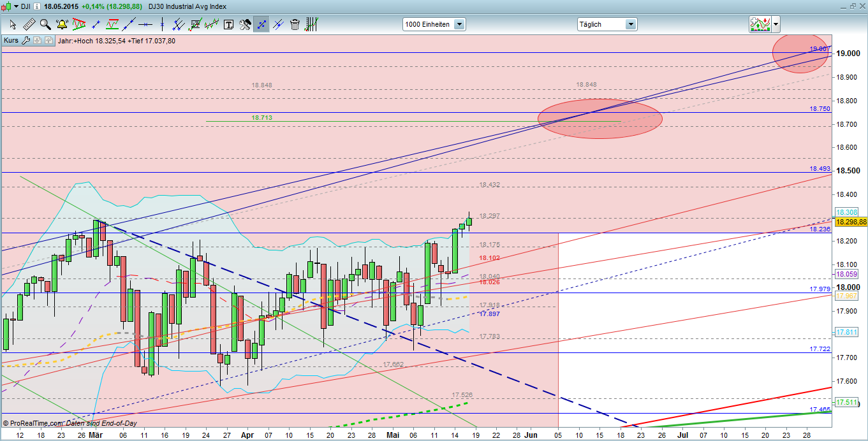
Task: Click the DJ30 Industrial Avg Index title
Action: click(188, 6)
